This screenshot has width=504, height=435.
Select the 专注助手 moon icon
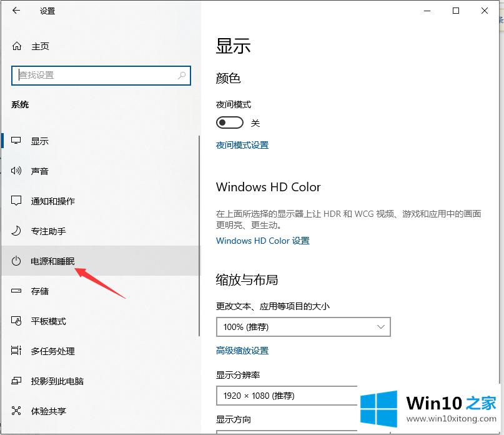click(x=16, y=231)
